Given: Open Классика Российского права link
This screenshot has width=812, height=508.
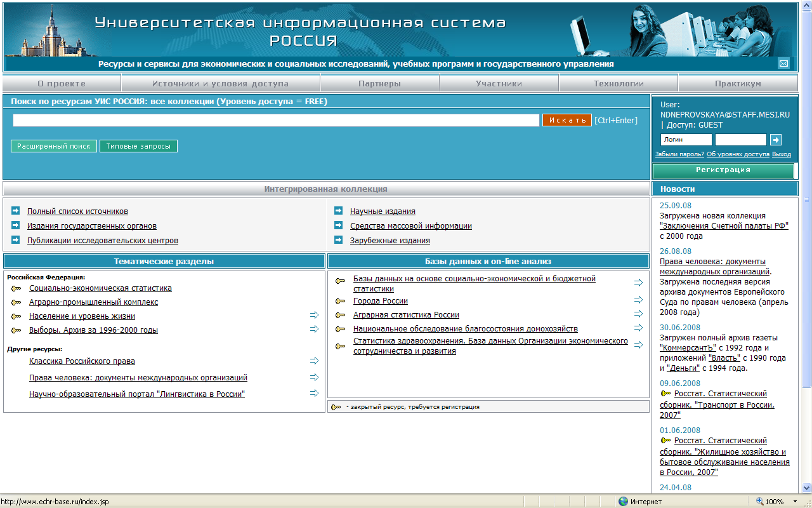Looking at the screenshot, I should coord(82,361).
